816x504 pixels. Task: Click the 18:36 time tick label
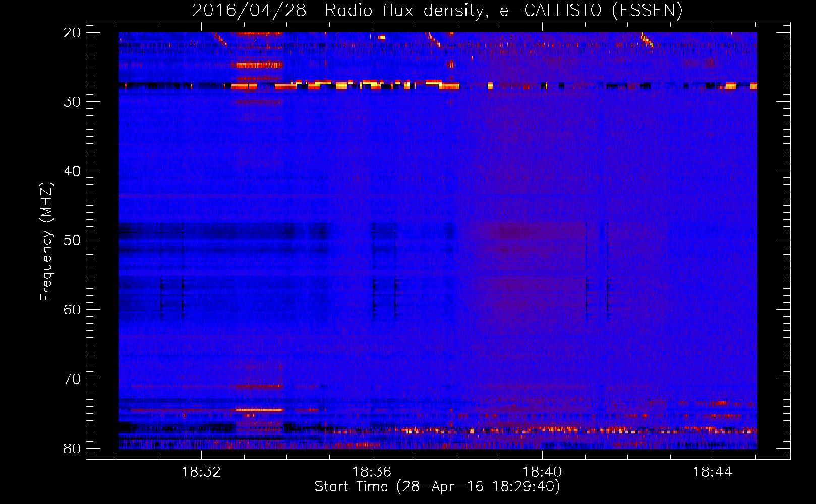point(372,472)
